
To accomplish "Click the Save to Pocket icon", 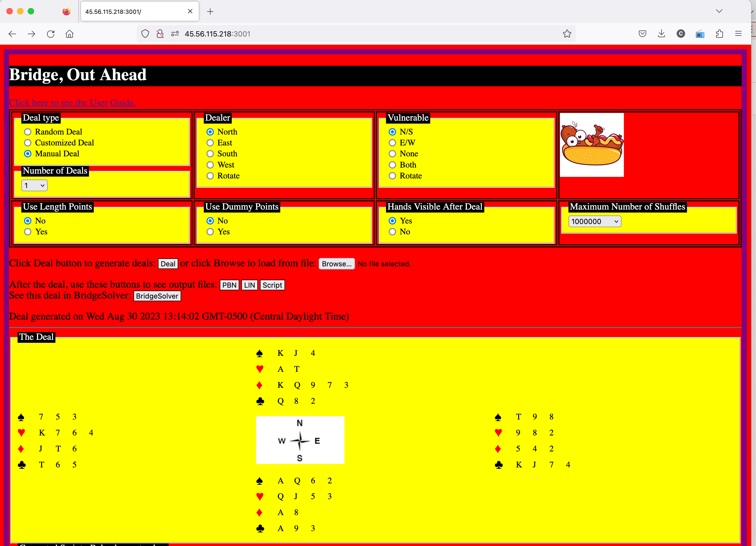I will [x=642, y=34].
